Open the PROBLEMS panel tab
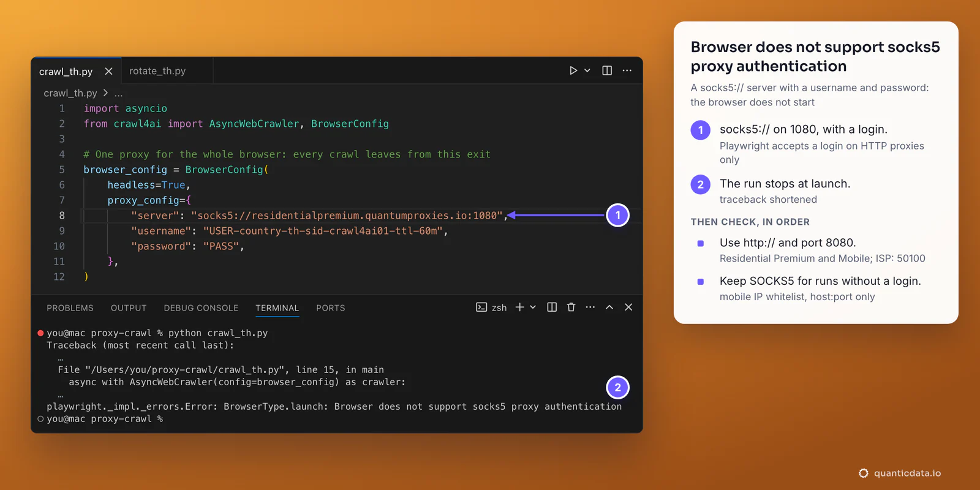Viewport: 980px width, 490px height. pos(70,308)
